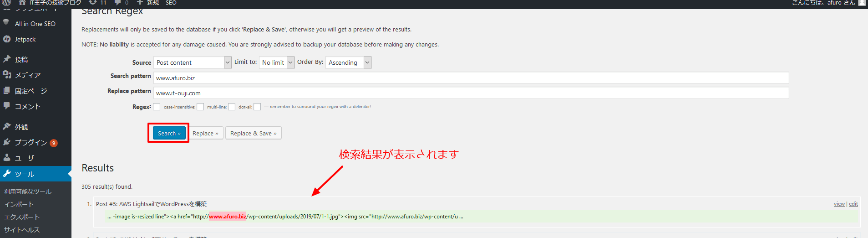Open the Source dropdown showing Post content
The width and height of the screenshot is (868, 238).
pyautogui.click(x=192, y=62)
